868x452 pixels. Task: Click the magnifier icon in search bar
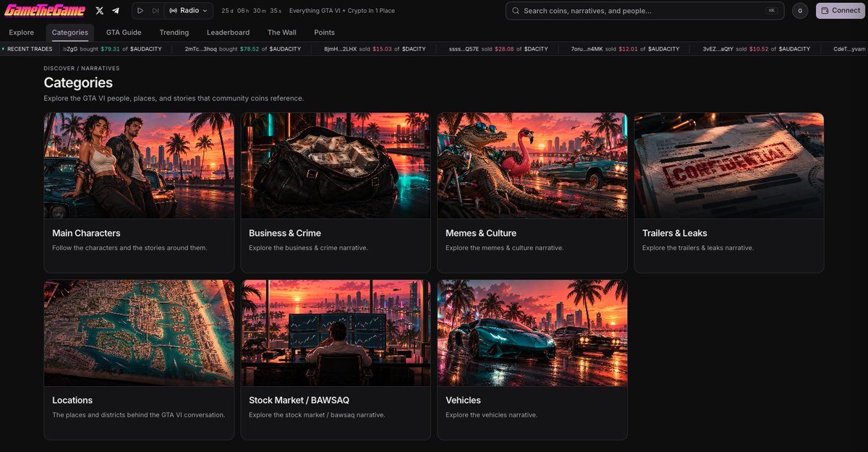(516, 11)
